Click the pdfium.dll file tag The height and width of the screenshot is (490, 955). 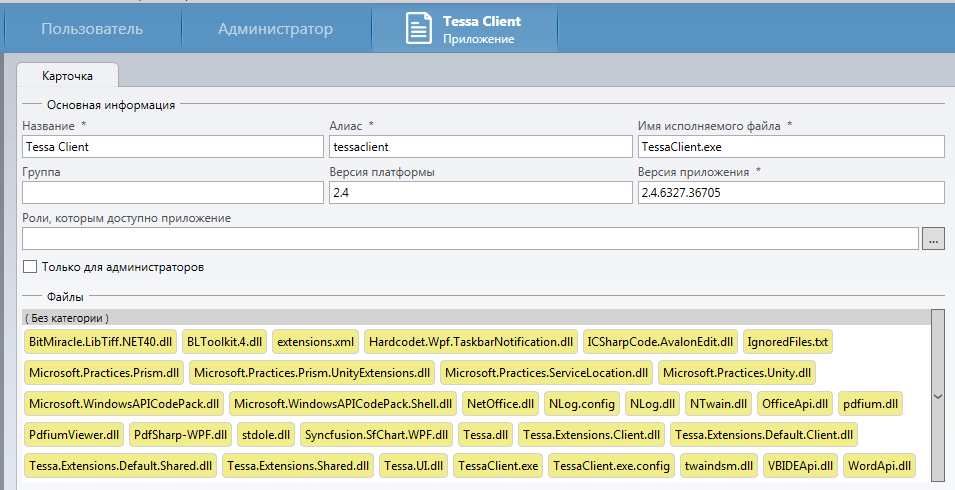[x=870, y=404]
